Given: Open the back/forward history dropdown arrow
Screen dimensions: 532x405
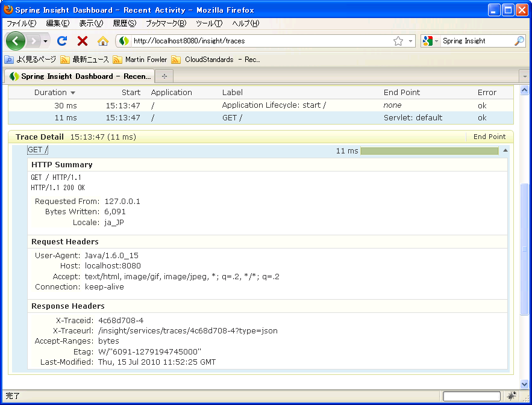Looking at the screenshot, I should pos(45,42).
